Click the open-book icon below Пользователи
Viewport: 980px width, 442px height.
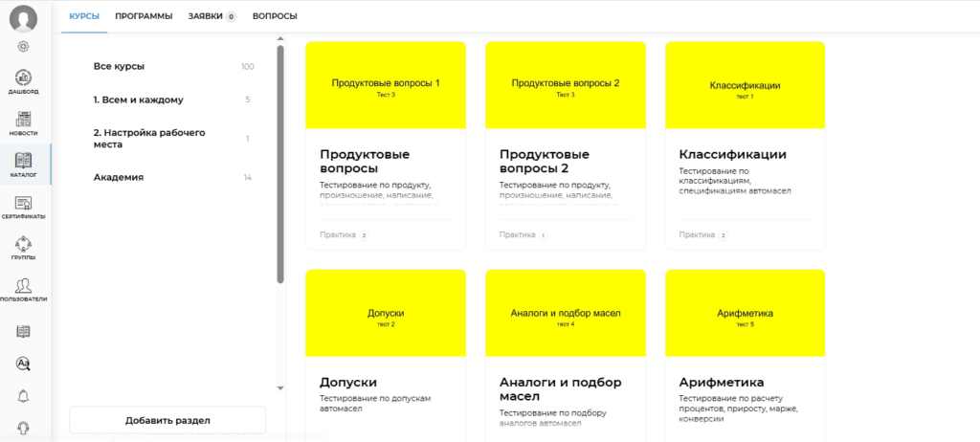[x=23, y=331]
